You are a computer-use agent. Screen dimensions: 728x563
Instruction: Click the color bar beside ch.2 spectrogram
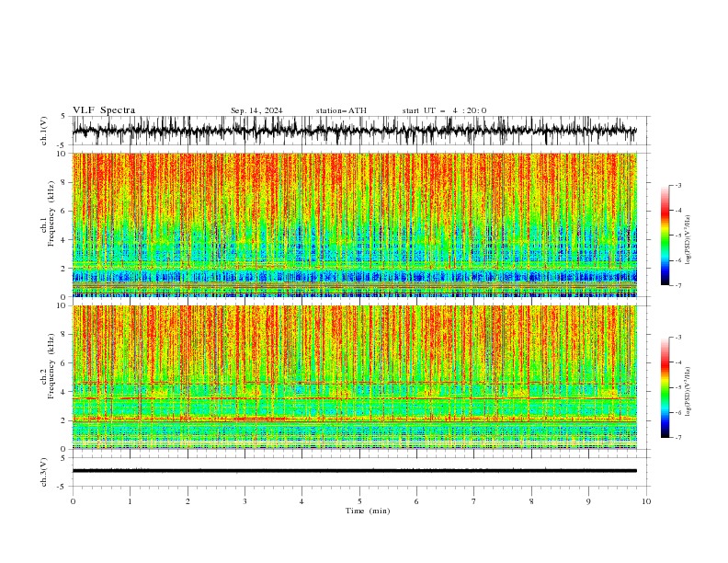pyautogui.click(x=665, y=387)
